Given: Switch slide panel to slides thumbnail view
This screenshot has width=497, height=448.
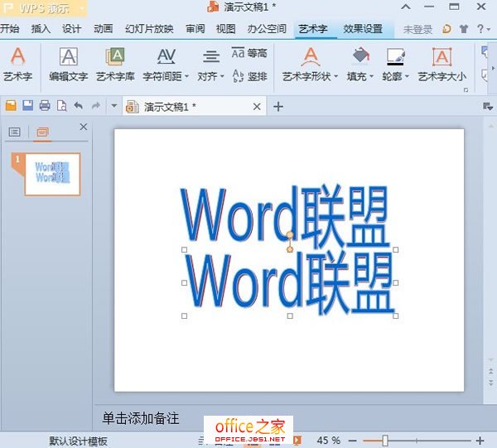Looking at the screenshot, I should tap(42, 132).
